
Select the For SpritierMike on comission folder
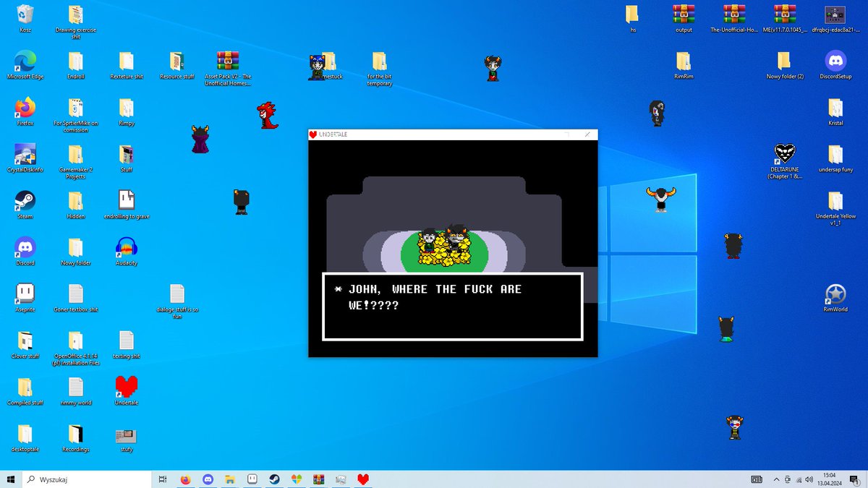point(75,116)
